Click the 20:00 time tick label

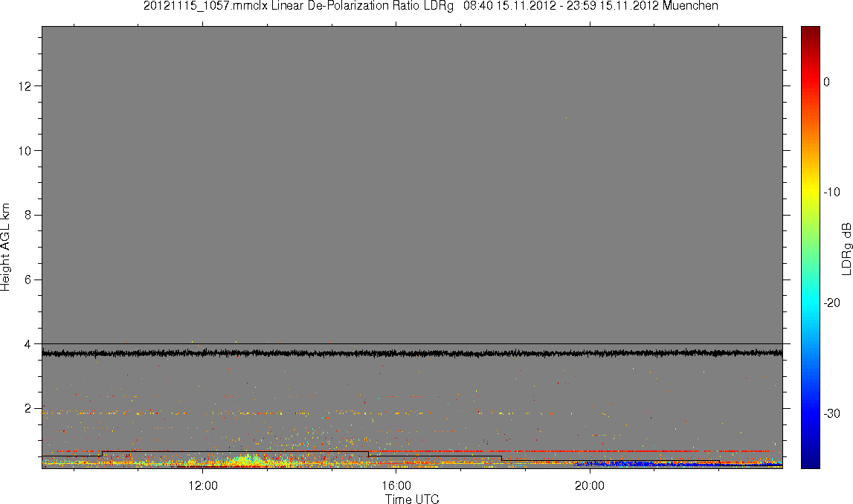tap(590, 485)
